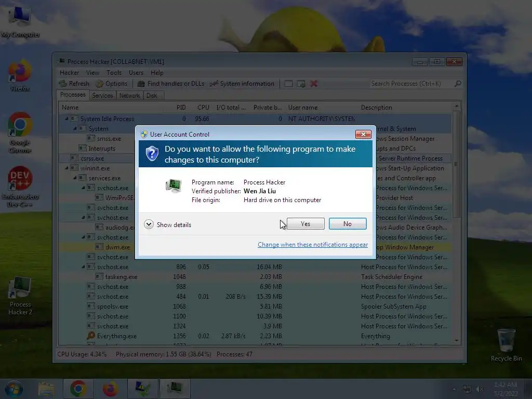Close the User Account Control dialog
This screenshot has height=399, width=532.
coord(363,135)
